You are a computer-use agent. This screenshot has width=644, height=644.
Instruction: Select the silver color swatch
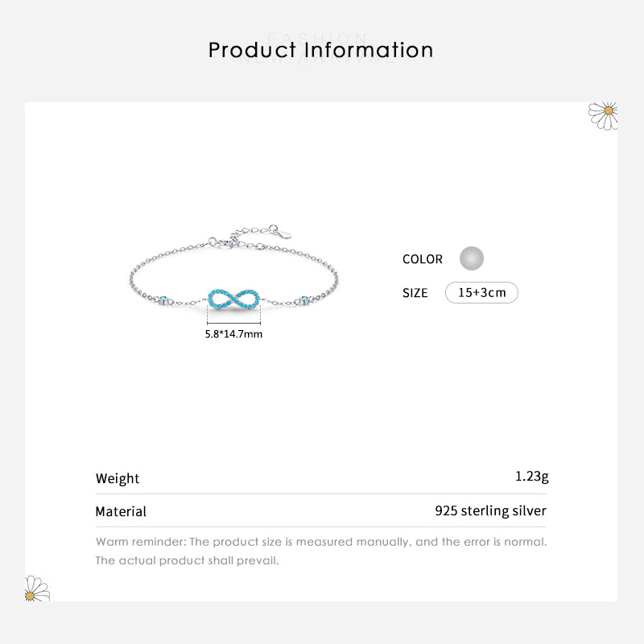pyautogui.click(x=472, y=258)
